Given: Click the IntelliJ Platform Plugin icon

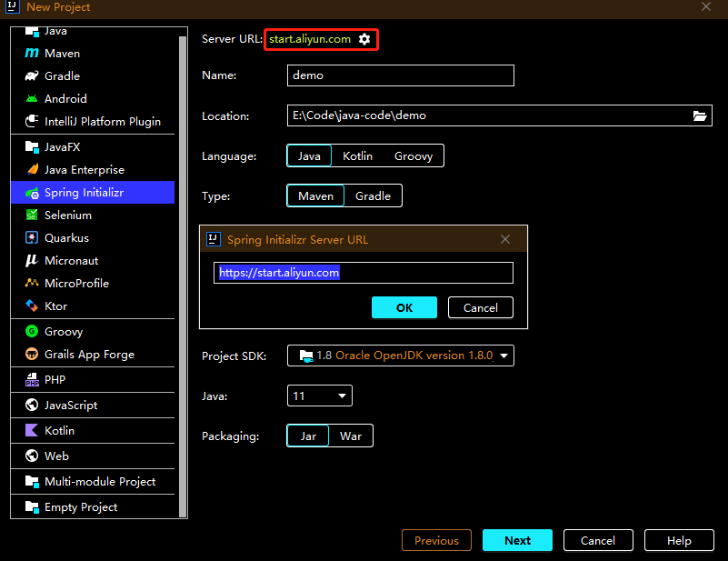Looking at the screenshot, I should coord(32,121).
